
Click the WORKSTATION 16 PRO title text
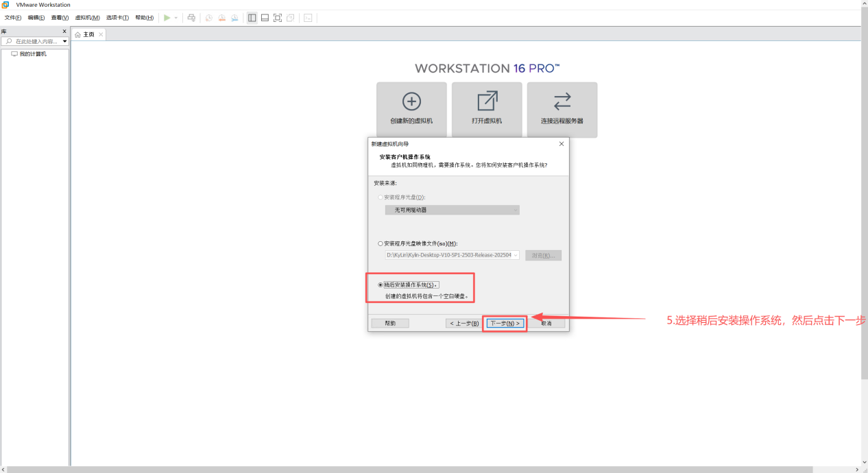coord(487,69)
